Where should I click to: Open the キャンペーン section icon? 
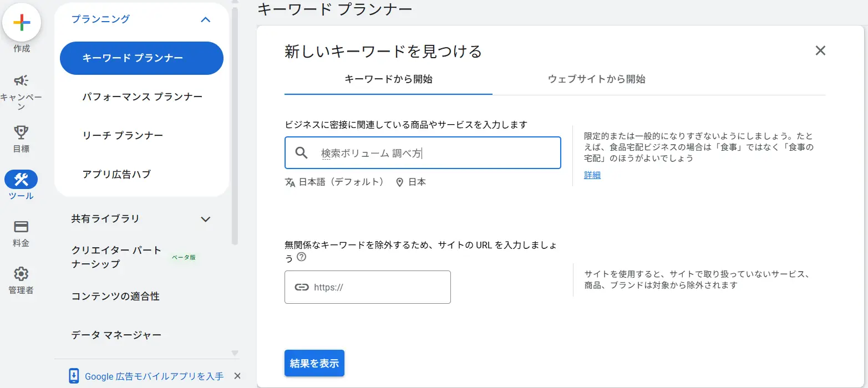point(21,79)
